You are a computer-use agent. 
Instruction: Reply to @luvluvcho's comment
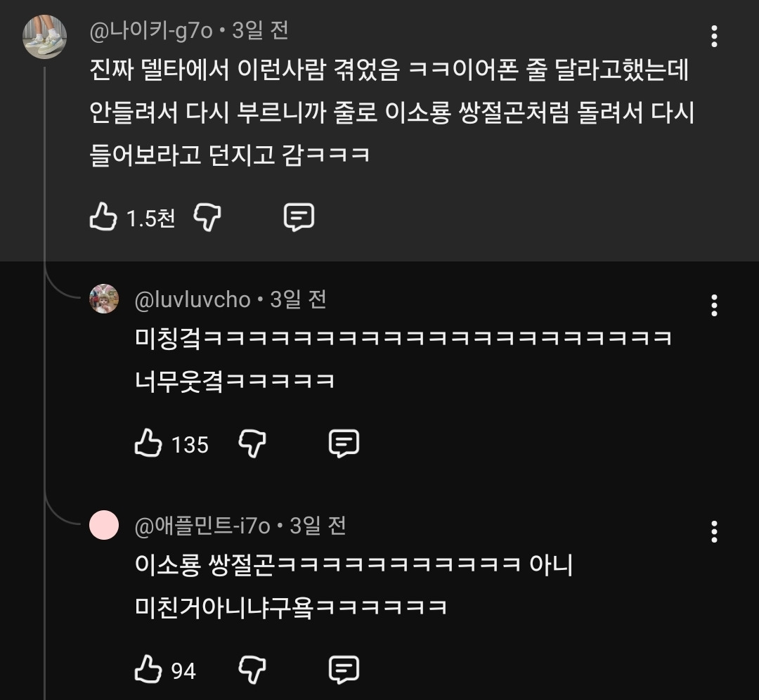(344, 443)
